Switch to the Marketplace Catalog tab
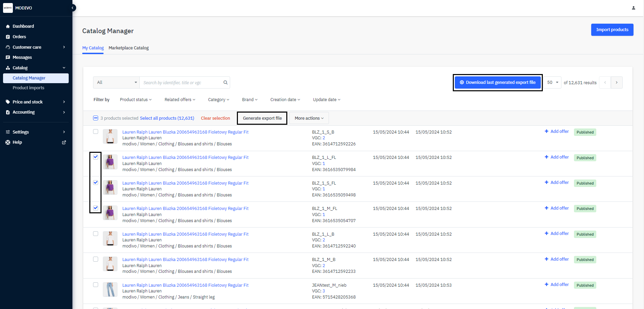 click(129, 48)
